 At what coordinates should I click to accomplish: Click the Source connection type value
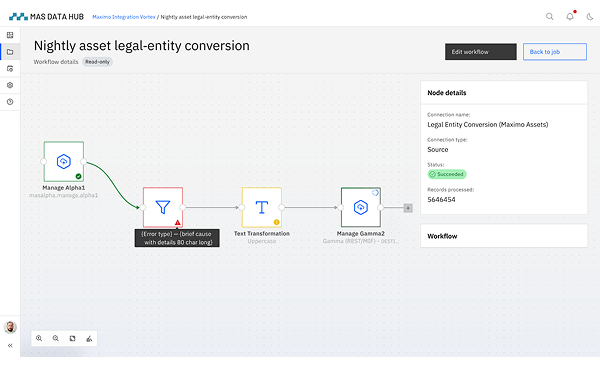click(x=438, y=150)
